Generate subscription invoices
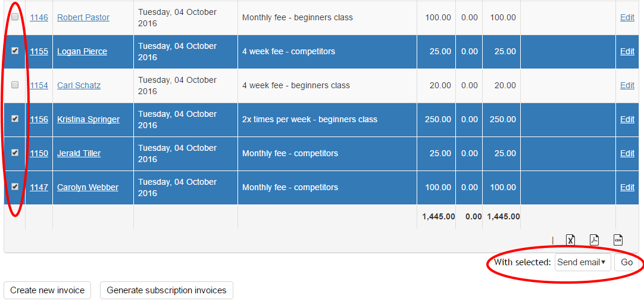644x304 pixels. (166, 290)
